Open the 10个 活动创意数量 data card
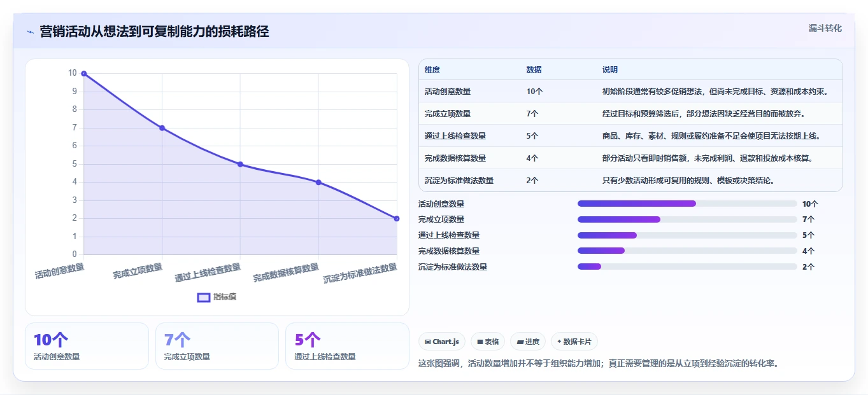The width and height of the screenshot is (868, 395). [x=87, y=346]
